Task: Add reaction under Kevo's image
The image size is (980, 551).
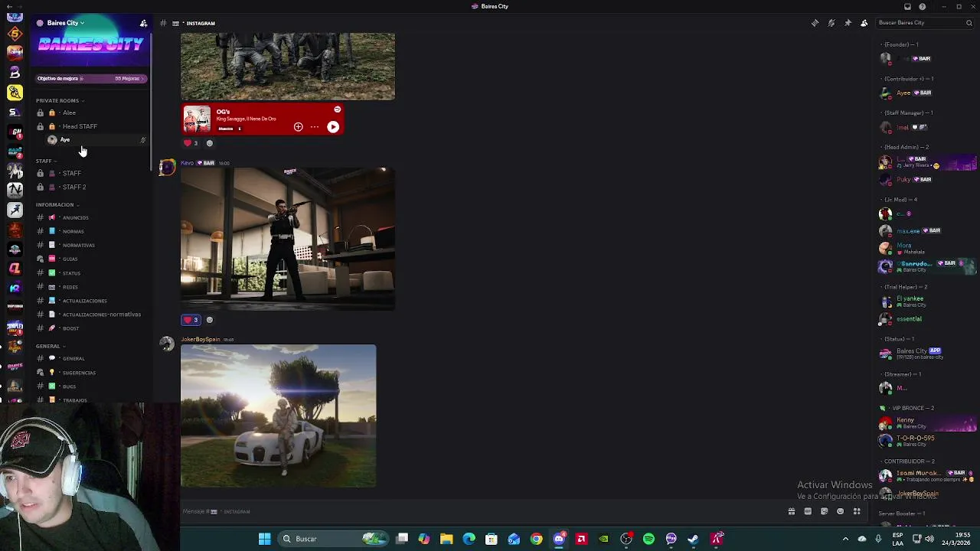Action: tap(210, 320)
